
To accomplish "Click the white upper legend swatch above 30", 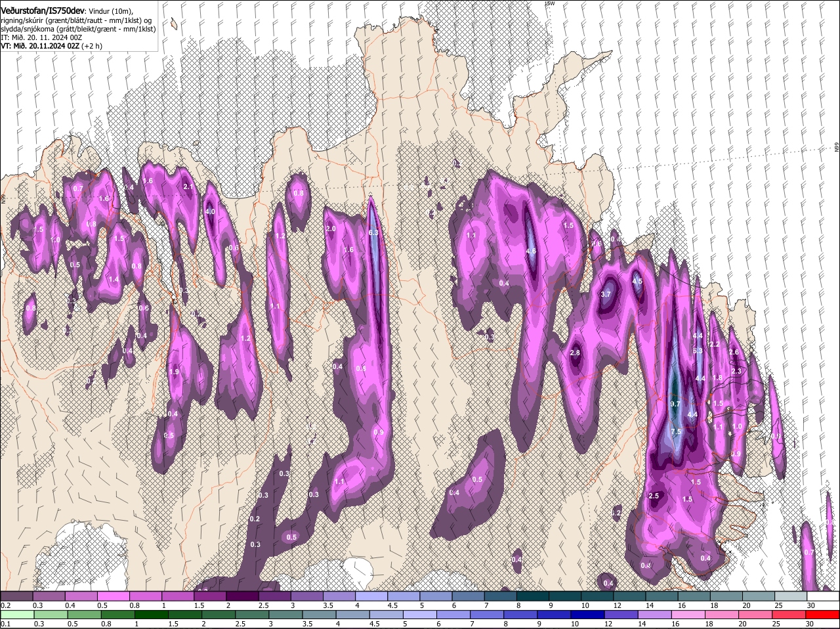I will coord(822,596).
